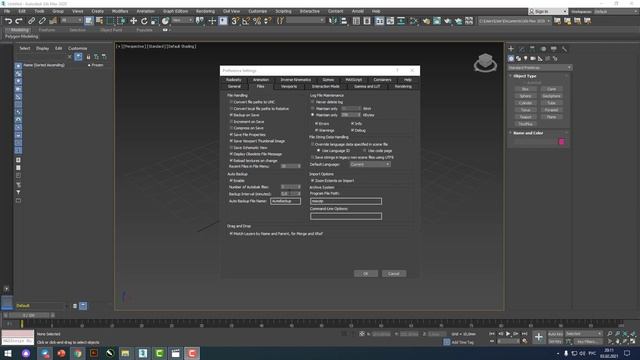Image resolution: width=640 pixels, height=360 pixels.
Task: Toggle Reload textures on change checkbox
Action: [231, 161]
